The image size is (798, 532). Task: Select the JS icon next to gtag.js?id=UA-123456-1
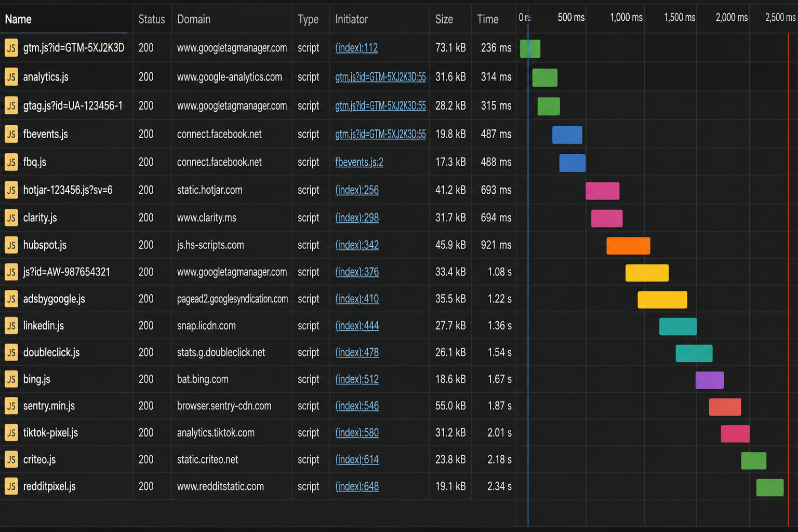[x=11, y=106]
